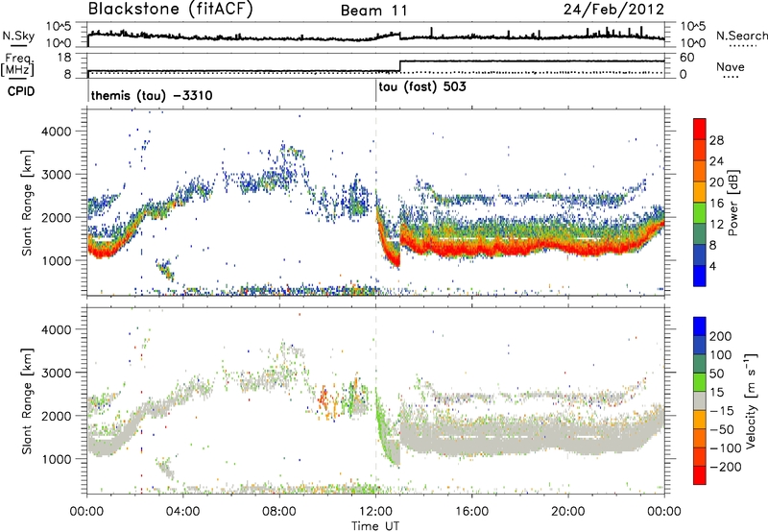Click the power panel Slant Range axis label
The width and height of the screenshot is (768, 532).
pyautogui.click(x=27, y=203)
